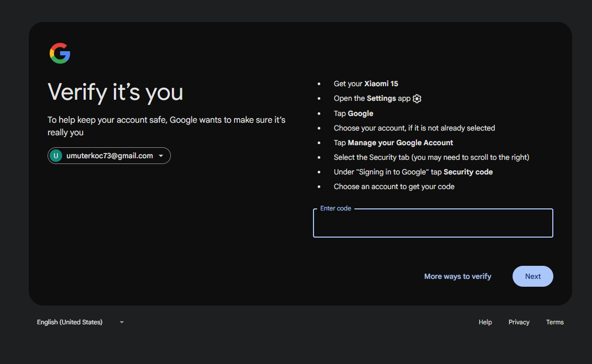Open the Privacy link

click(x=519, y=322)
